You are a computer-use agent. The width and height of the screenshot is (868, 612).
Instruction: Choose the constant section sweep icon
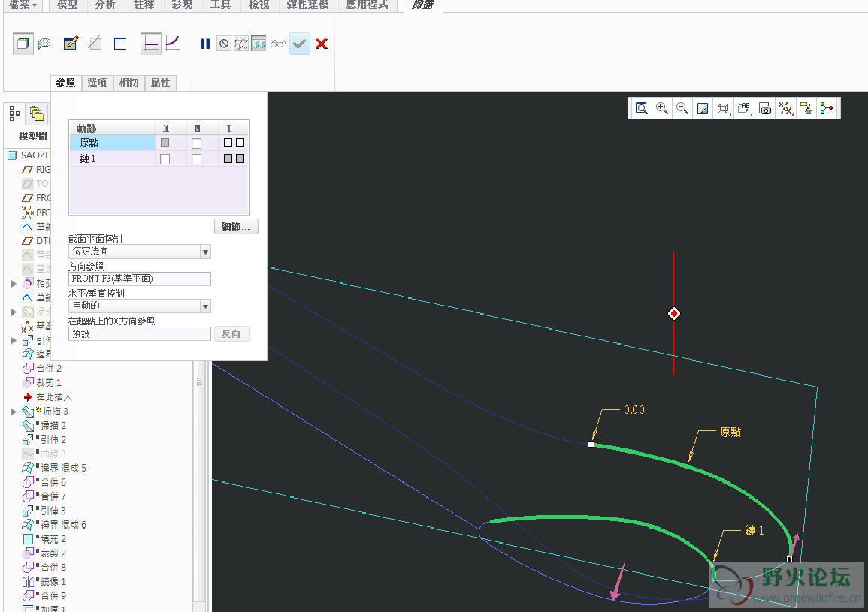tap(150, 43)
